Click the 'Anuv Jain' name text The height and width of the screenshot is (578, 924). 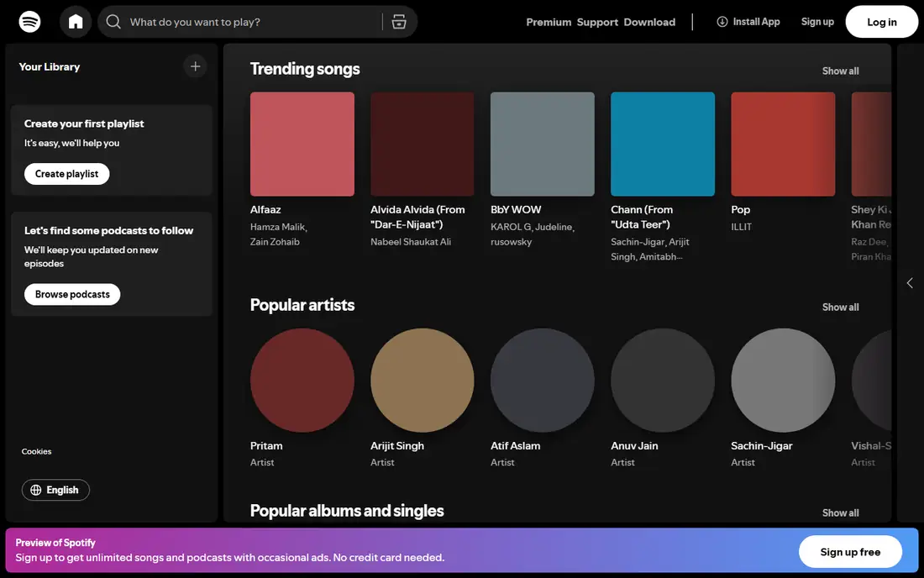[635, 446]
